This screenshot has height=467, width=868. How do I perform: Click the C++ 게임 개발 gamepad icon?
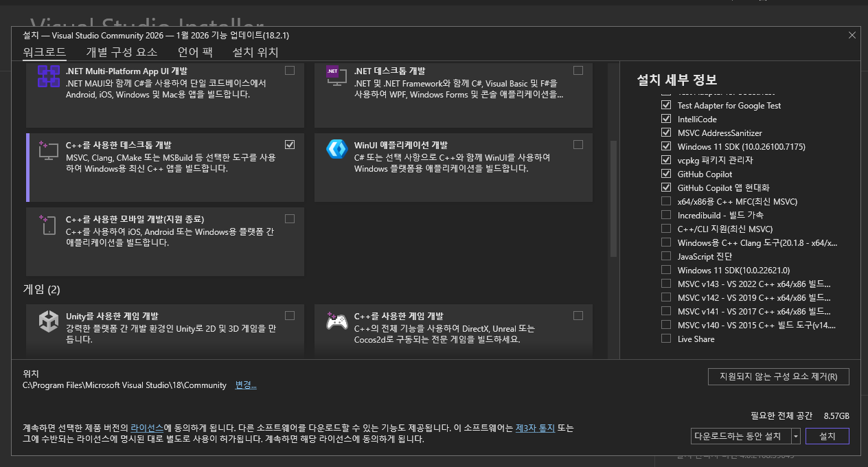[x=336, y=321]
